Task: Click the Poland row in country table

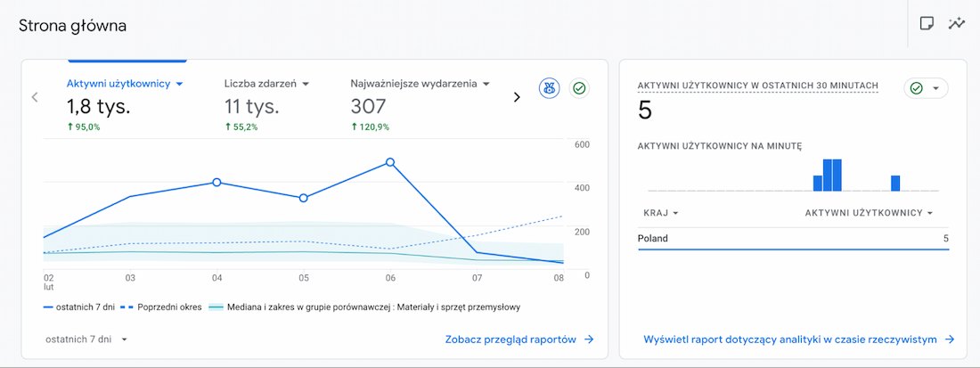Action: point(793,239)
